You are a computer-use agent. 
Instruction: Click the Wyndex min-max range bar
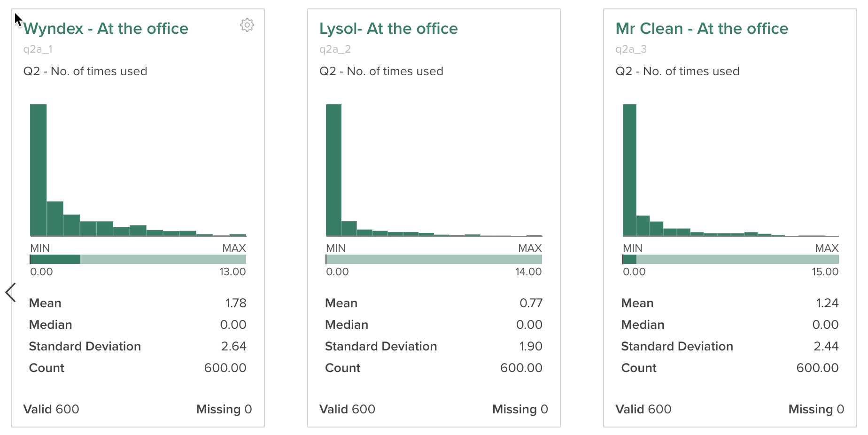pos(138,259)
